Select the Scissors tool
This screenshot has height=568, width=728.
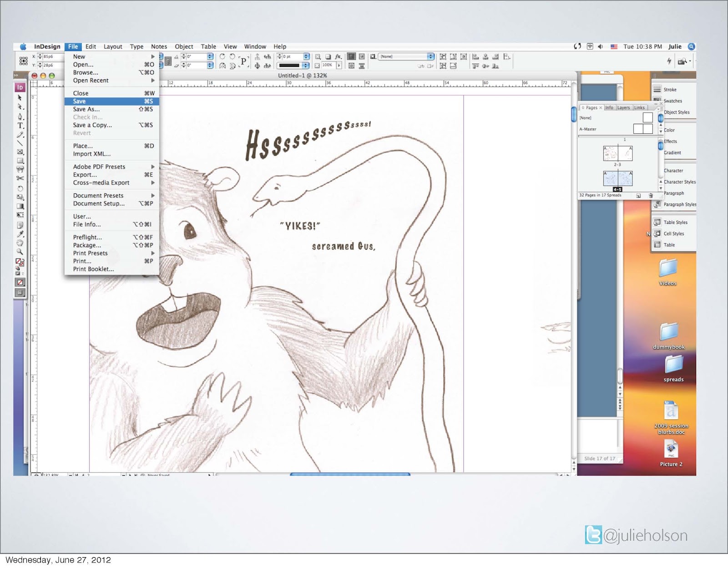(x=20, y=178)
